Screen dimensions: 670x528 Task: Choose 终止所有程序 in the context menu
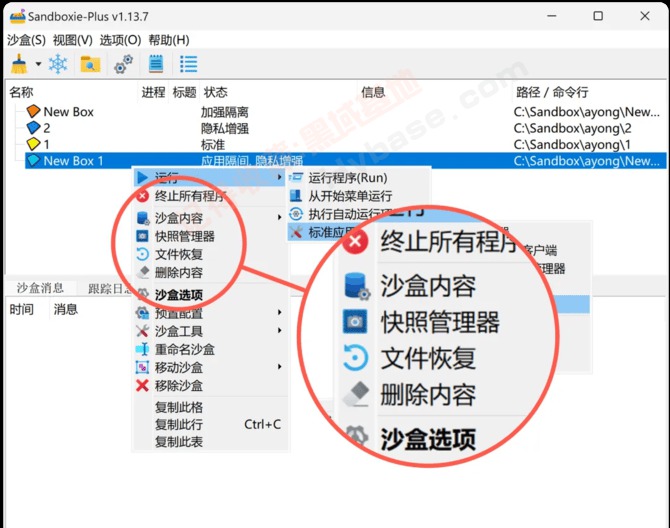click(212, 196)
